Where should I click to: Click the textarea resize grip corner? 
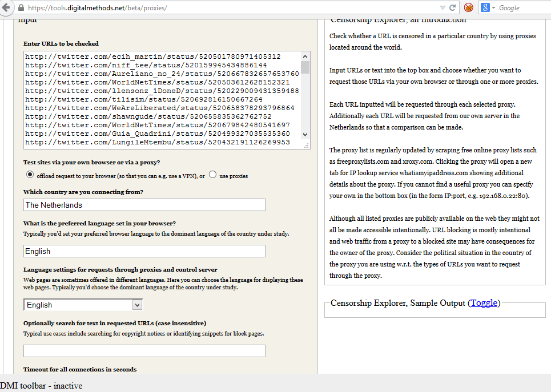(306, 146)
